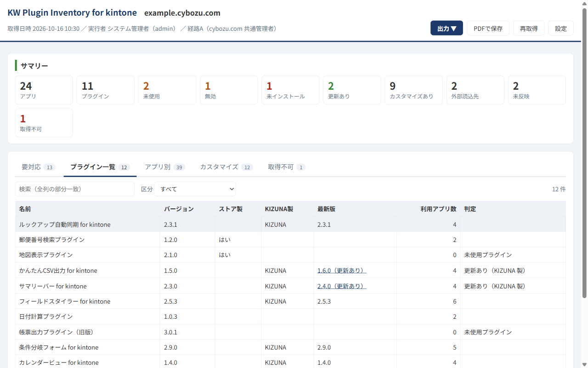Image resolution: width=588 pixels, height=368 pixels.
Task: Select the 取得不可 tab
Action: coord(287,167)
